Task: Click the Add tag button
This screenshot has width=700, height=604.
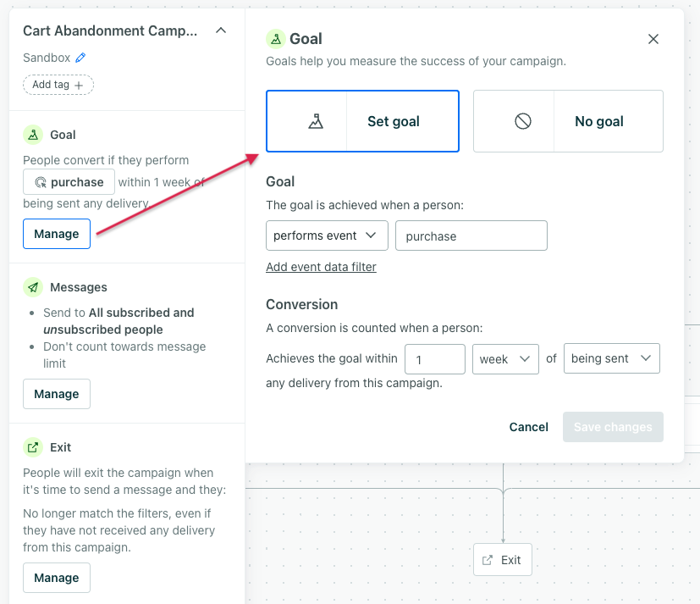Action: tap(58, 85)
